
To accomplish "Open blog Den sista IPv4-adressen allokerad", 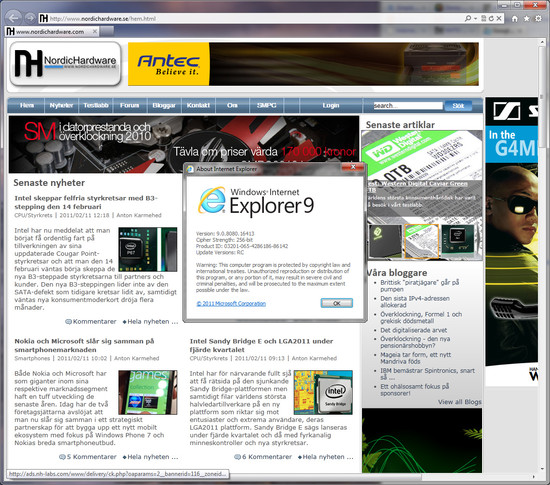I will click(415, 302).
